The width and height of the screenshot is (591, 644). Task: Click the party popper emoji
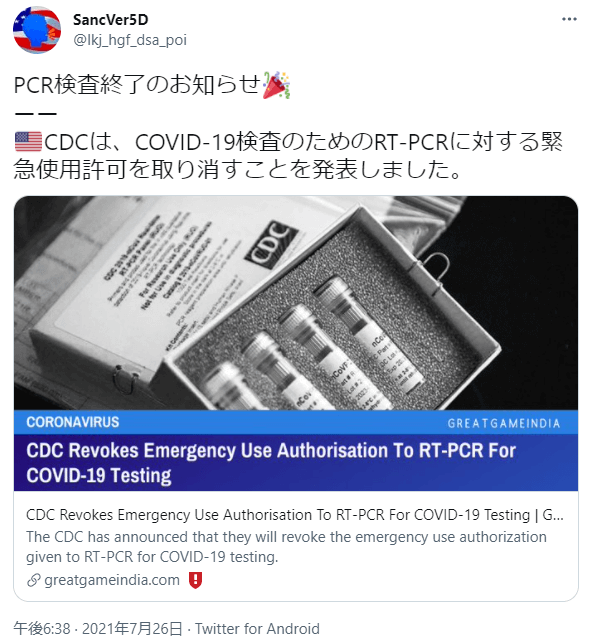[x=276, y=85]
